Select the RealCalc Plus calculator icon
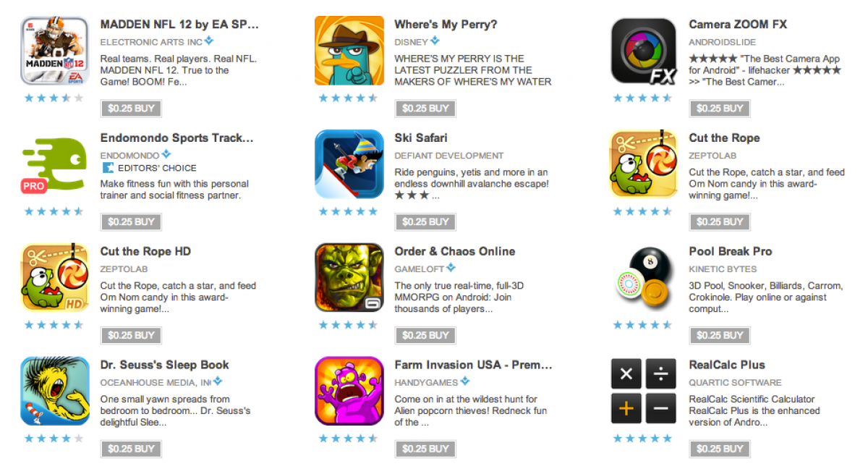This screenshot has height=469, width=868. (644, 392)
